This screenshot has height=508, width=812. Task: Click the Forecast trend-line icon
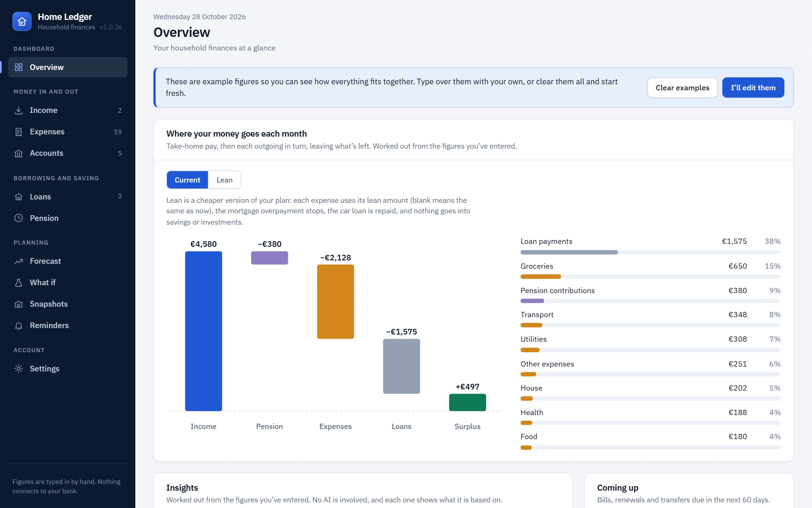[18, 261]
